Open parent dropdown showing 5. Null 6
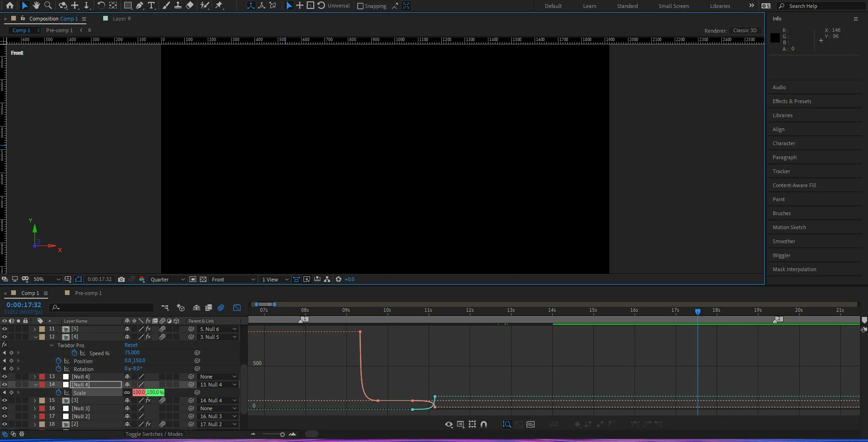Image resolution: width=868 pixels, height=442 pixels. (218, 329)
